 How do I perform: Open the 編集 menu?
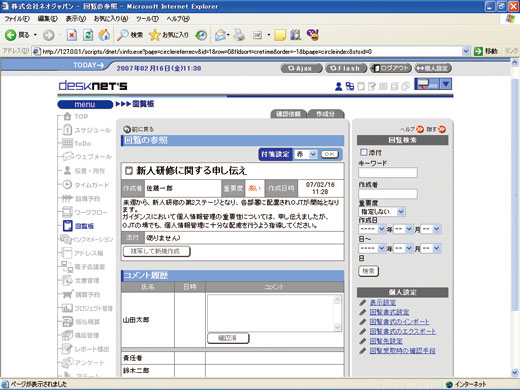[x=48, y=19]
